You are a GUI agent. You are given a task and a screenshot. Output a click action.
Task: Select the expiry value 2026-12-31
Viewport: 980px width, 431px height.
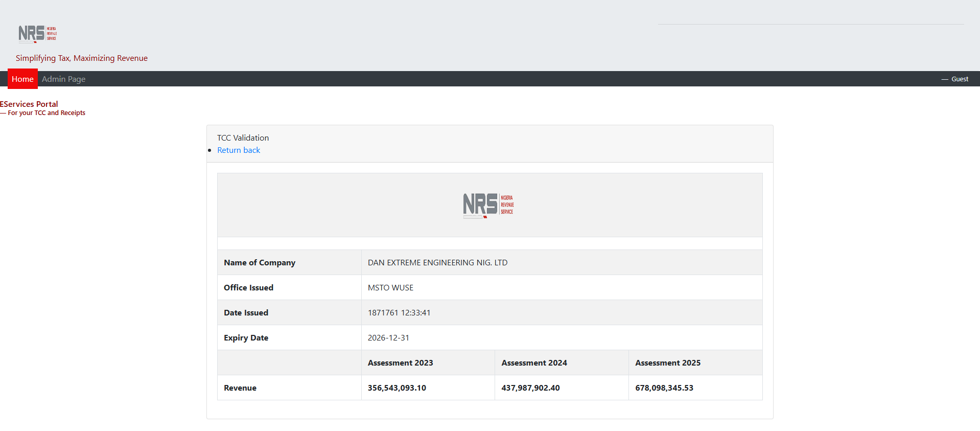tap(388, 337)
